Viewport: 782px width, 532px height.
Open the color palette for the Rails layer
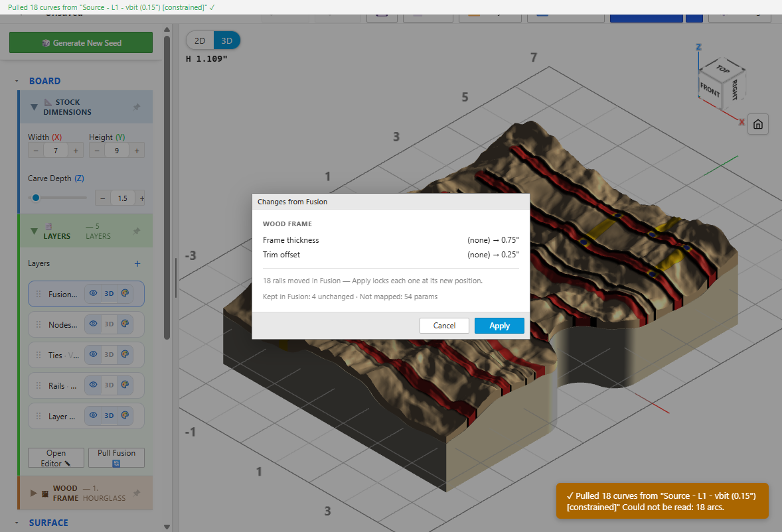tap(125, 385)
